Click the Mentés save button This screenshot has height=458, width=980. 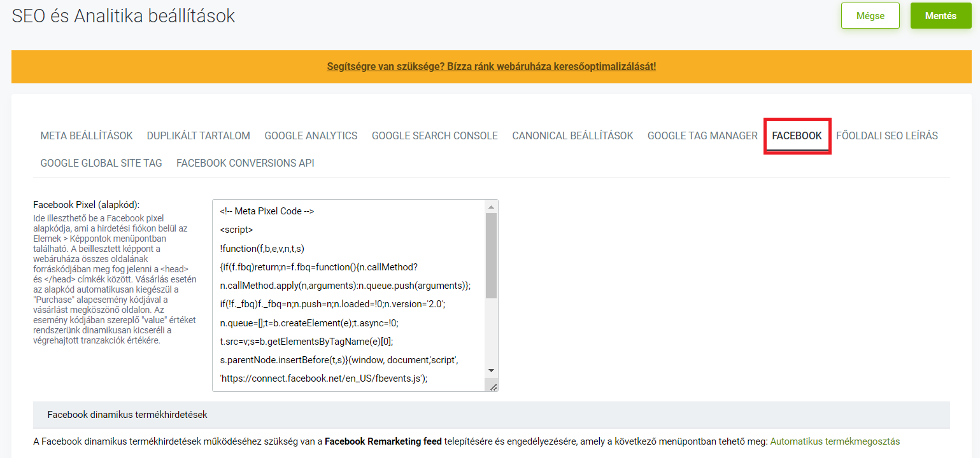[941, 16]
